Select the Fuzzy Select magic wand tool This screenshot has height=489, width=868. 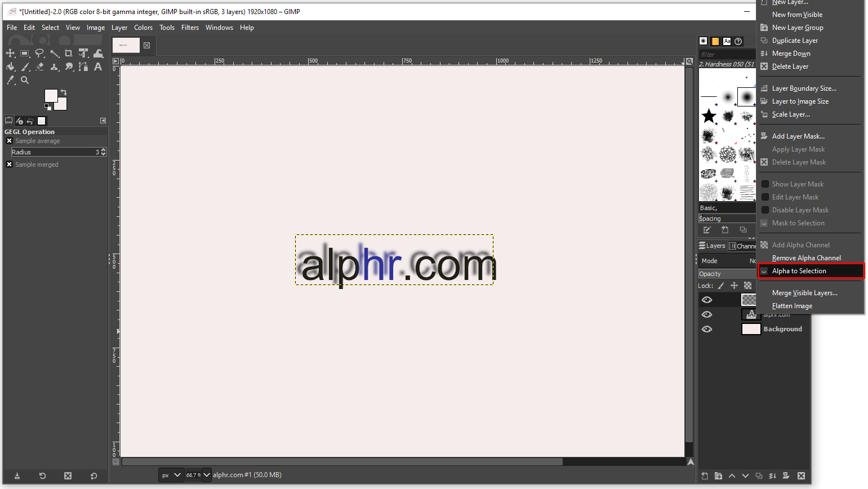tap(54, 54)
